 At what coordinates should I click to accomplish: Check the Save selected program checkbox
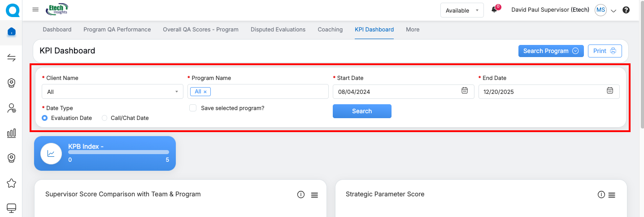click(193, 108)
